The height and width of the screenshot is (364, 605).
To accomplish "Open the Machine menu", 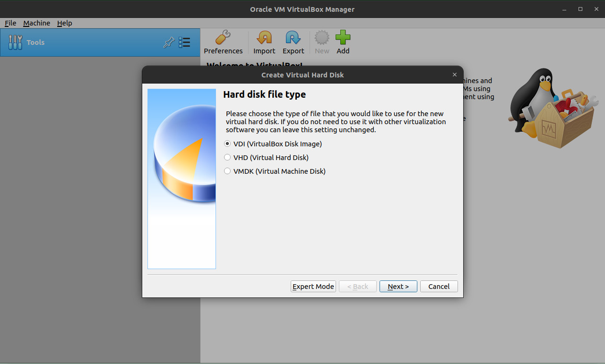I will tap(36, 23).
